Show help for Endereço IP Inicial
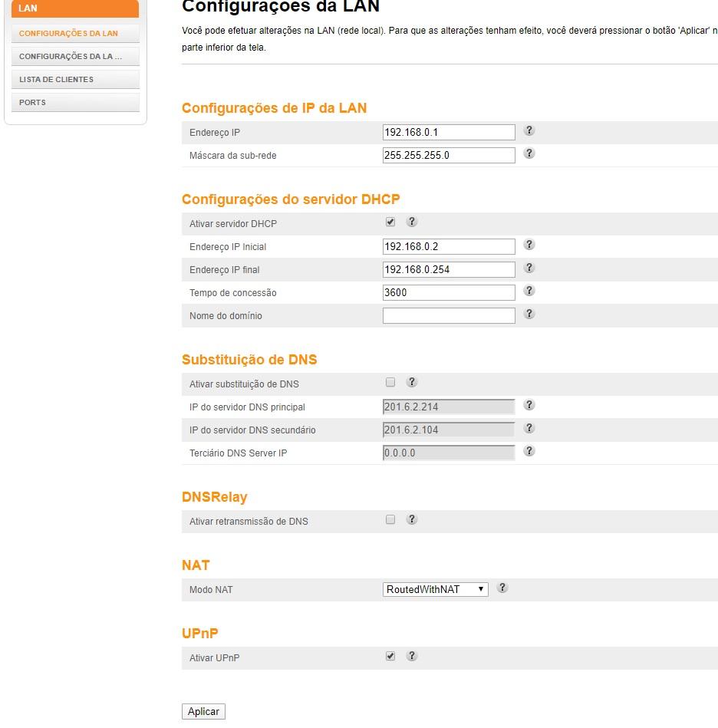This screenshot has width=718, height=728. 529,245
